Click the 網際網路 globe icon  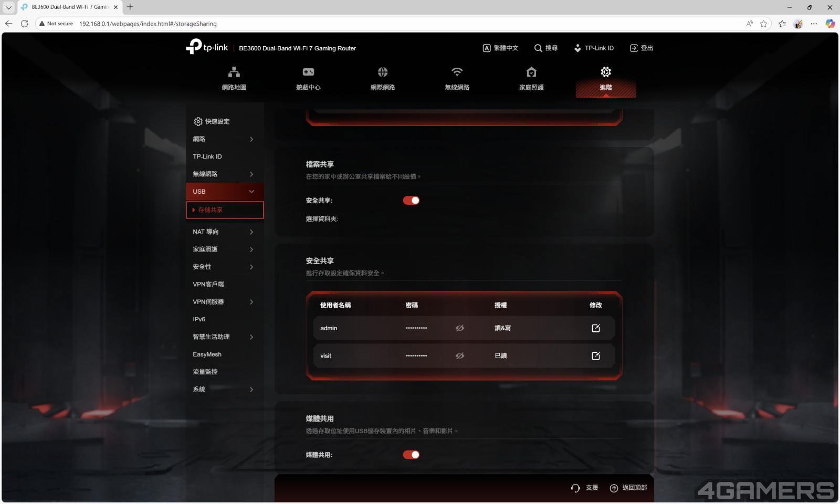pos(383,72)
